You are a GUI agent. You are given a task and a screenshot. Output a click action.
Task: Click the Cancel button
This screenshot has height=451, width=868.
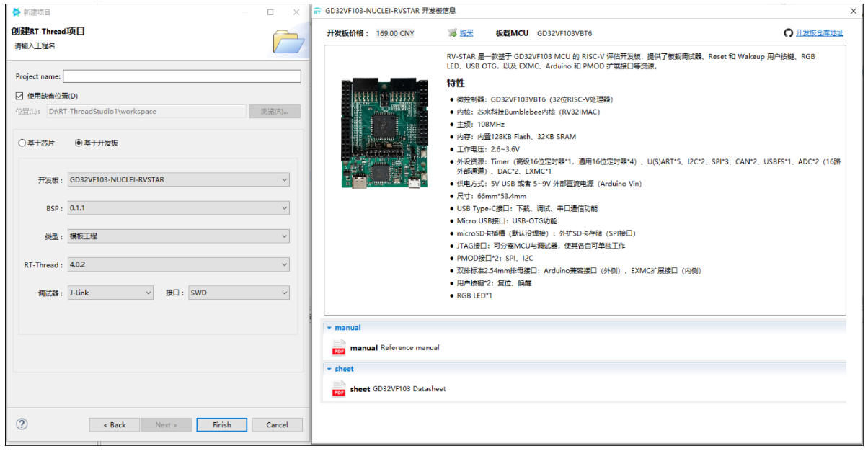point(277,425)
